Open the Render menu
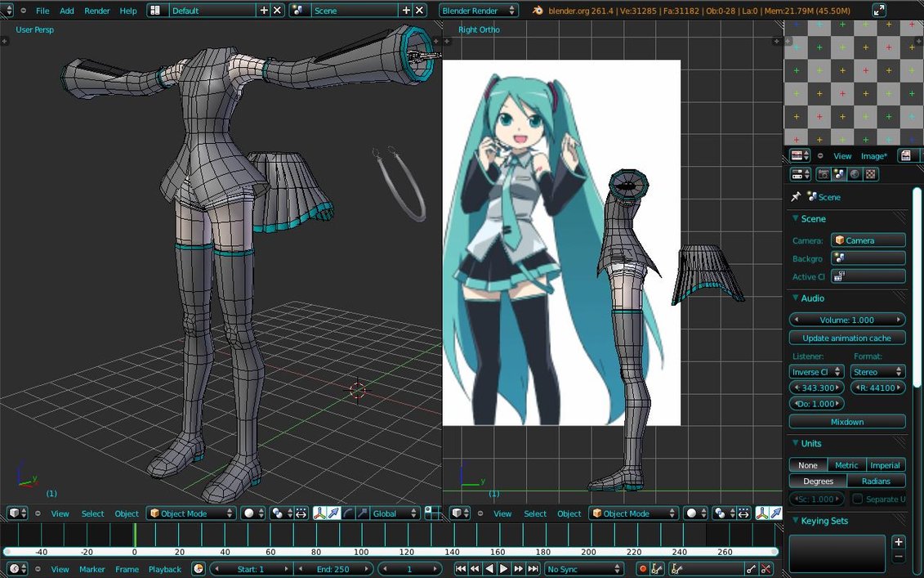 [x=96, y=11]
